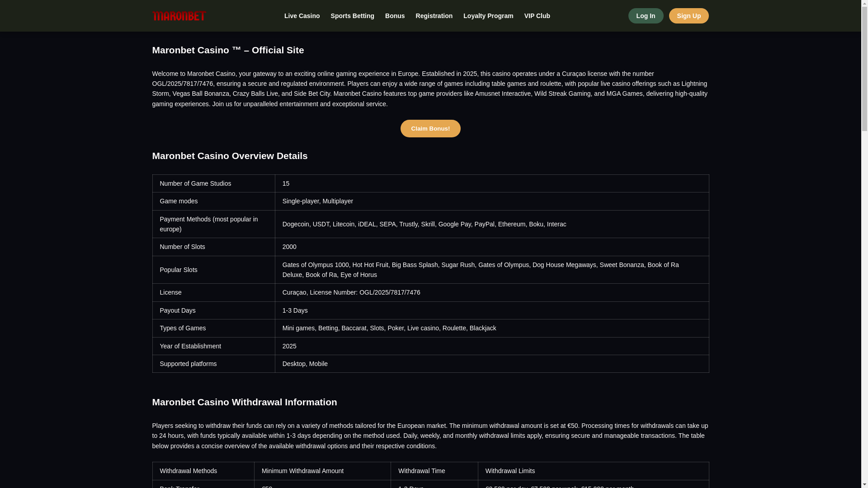The height and width of the screenshot is (488, 868).
Task: Click the 'Year of Establishment' label
Action: (213, 346)
